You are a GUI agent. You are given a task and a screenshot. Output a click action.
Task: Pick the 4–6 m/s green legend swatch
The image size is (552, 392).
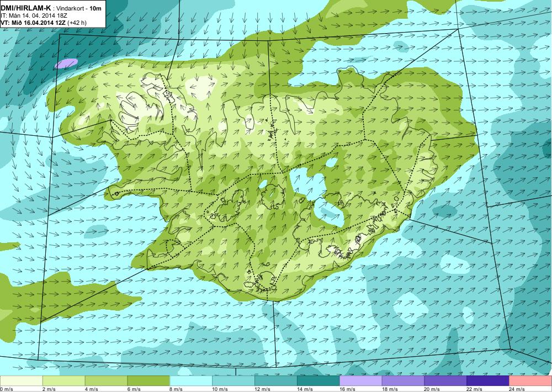[107, 381]
